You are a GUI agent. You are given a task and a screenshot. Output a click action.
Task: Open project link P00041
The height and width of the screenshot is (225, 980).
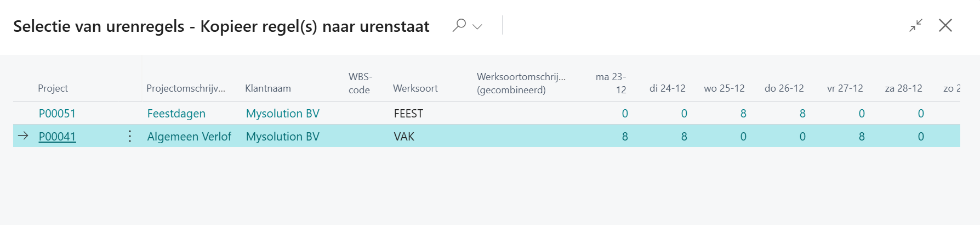click(57, 137)
